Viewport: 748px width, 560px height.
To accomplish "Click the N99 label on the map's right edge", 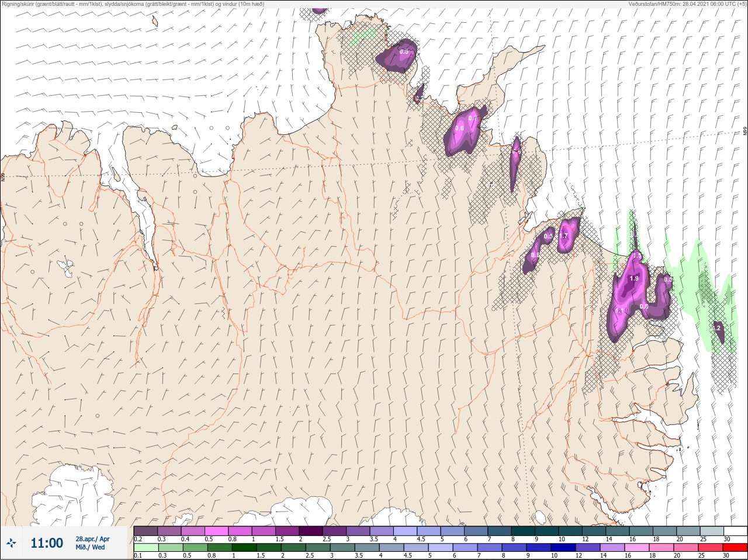I will click(x=745, y=132).
